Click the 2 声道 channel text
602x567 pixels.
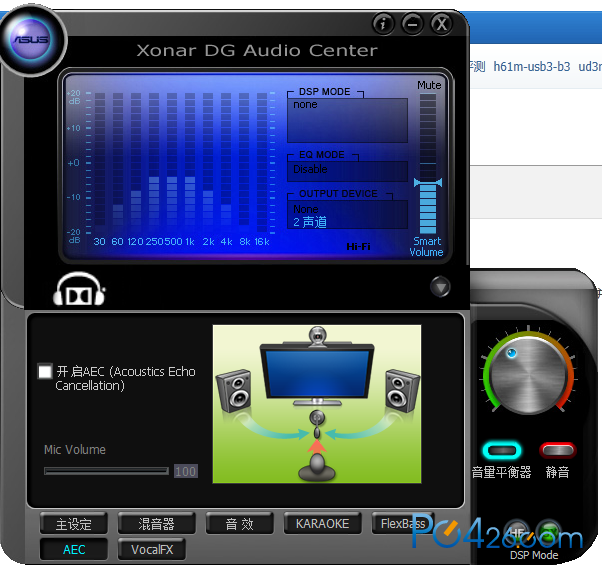coord(310,222)
